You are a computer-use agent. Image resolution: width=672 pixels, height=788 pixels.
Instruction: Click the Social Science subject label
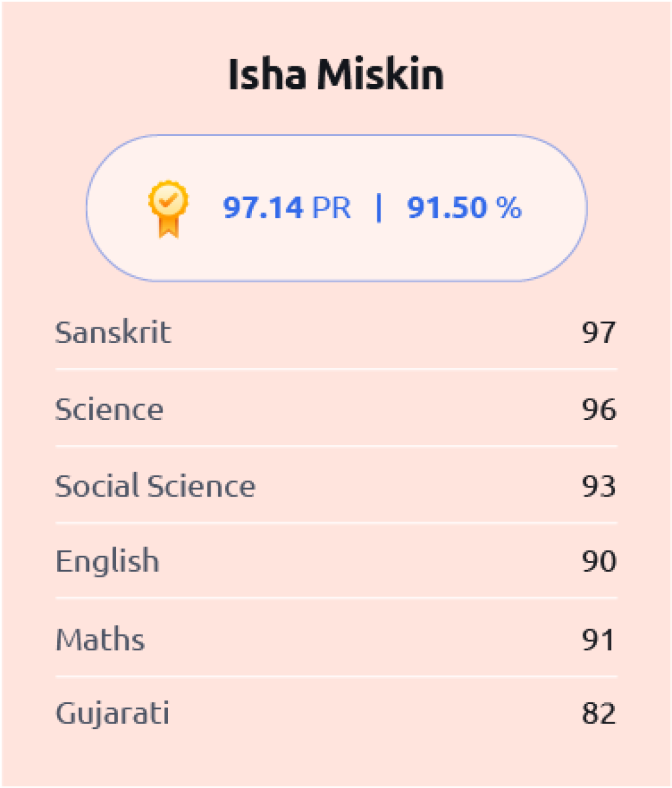click(x=155, y=486)
